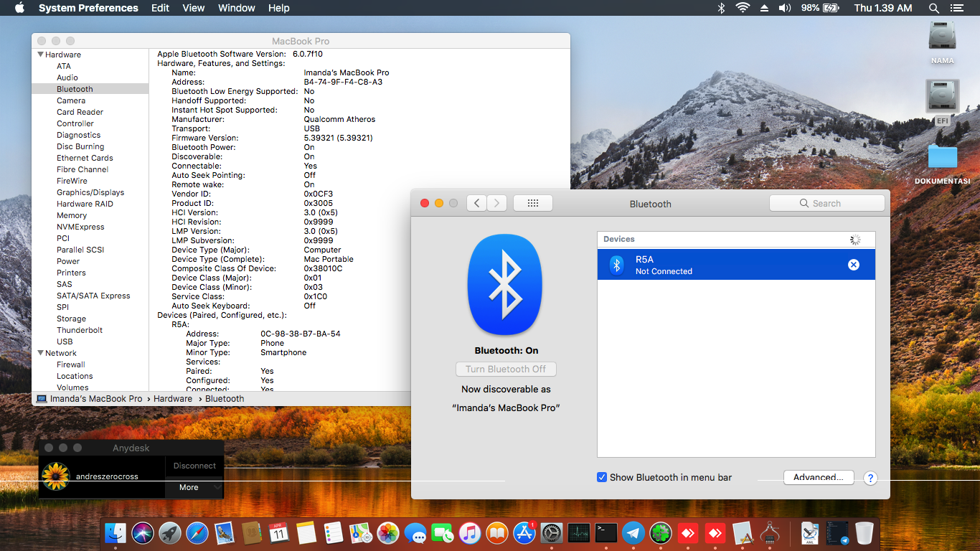Open Trash in the dock
Image resolution: width=980 pixels, height=551 pixels.
pos(864,532)
